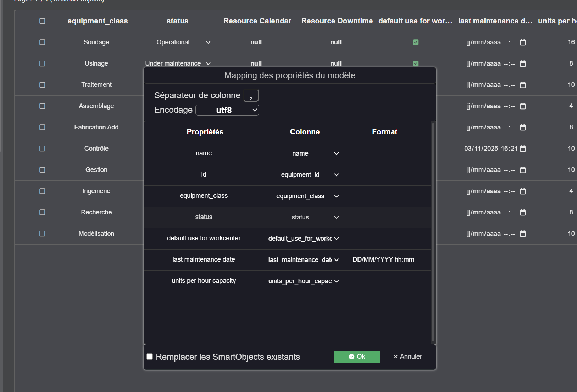The image size is (577, 392).
Task: Toggle the select-all checkbox in table header
Action: click(42, 21)
